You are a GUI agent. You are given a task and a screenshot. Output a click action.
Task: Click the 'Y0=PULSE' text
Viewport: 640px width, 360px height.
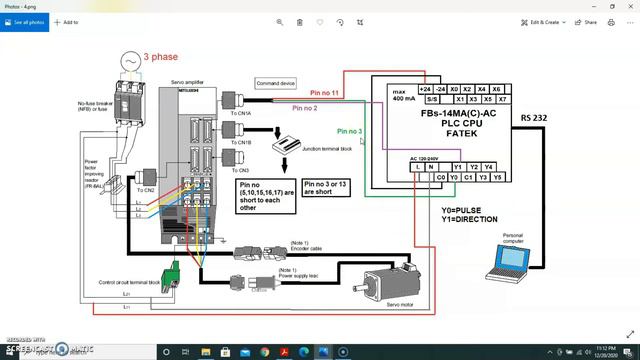tap(461, 211)
